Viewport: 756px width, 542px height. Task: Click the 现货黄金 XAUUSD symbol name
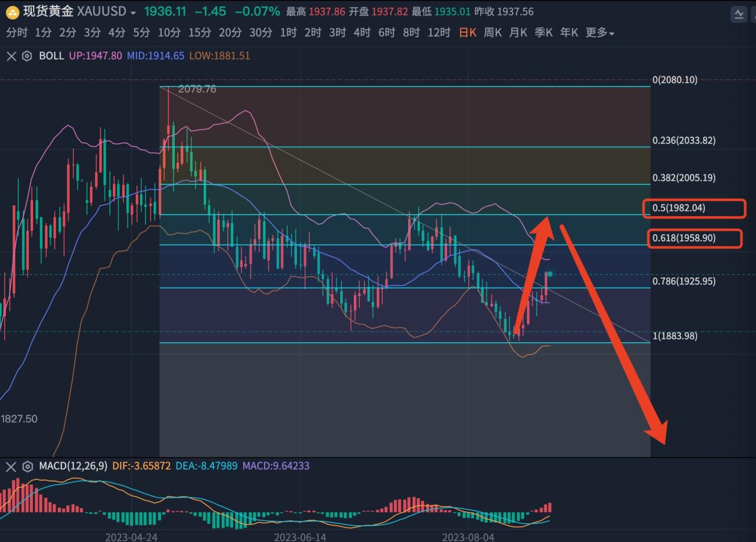[x=74, y=12]
